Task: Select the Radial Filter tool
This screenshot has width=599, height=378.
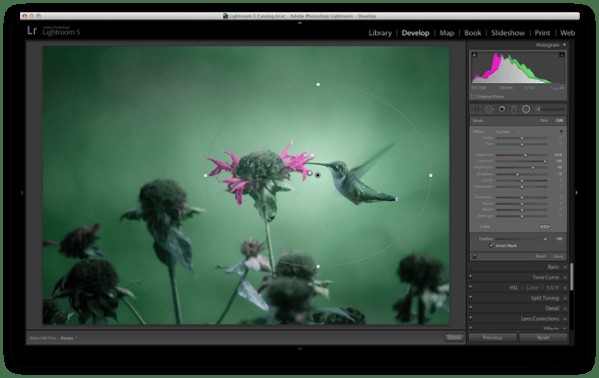Action: pyautogui.click(x=526, y=109)
